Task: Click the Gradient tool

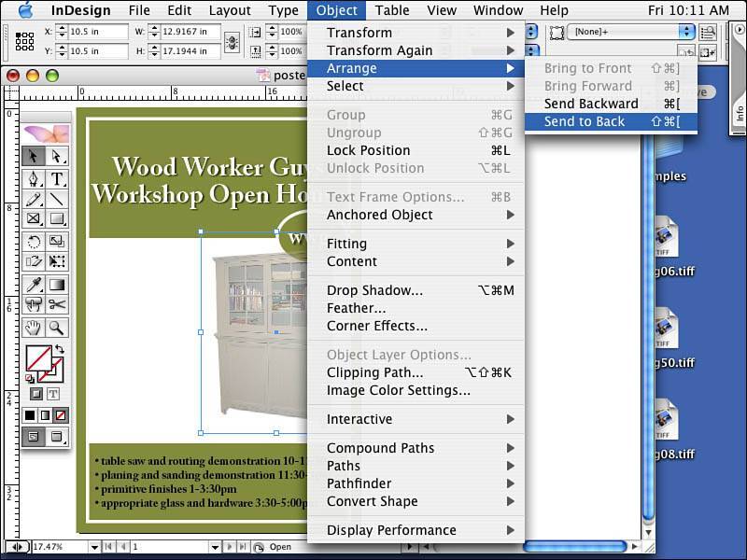Action: [58, 285]
